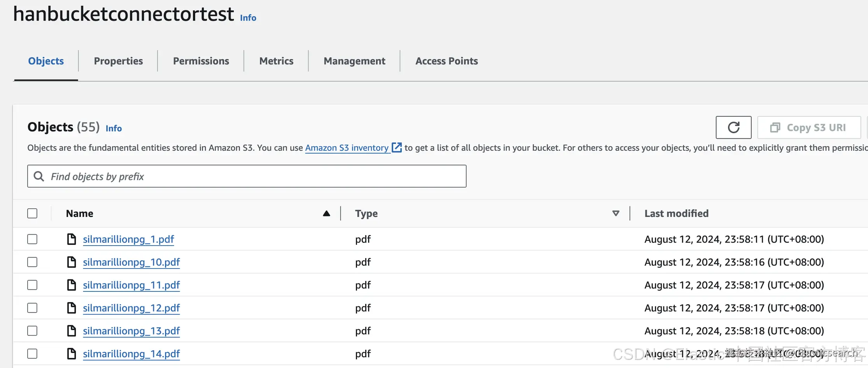Click the Type column sort triangle
The height and width of the screenshot is (368, 868).
(616, 213)
